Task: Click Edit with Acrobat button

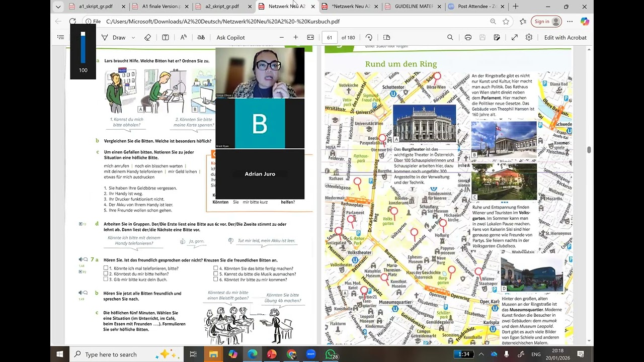Action: [565, 37]
